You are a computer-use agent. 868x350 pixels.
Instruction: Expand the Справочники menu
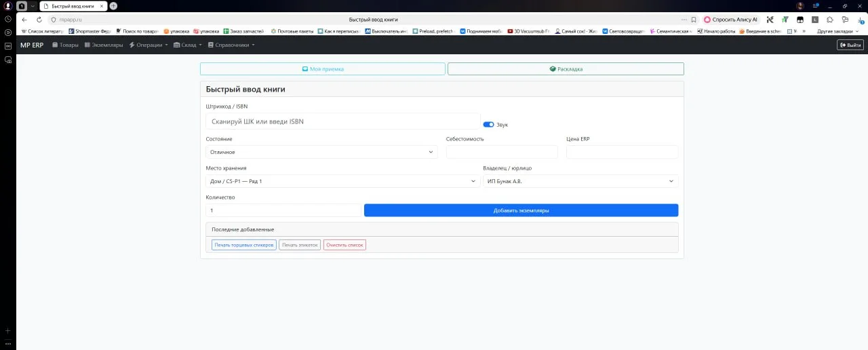point(231,45)
